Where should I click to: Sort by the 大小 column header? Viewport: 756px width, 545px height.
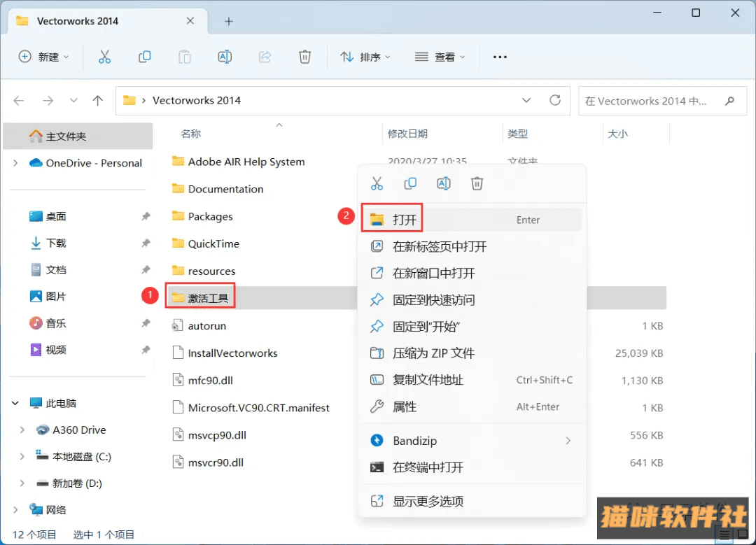click(x=617, y=134)
